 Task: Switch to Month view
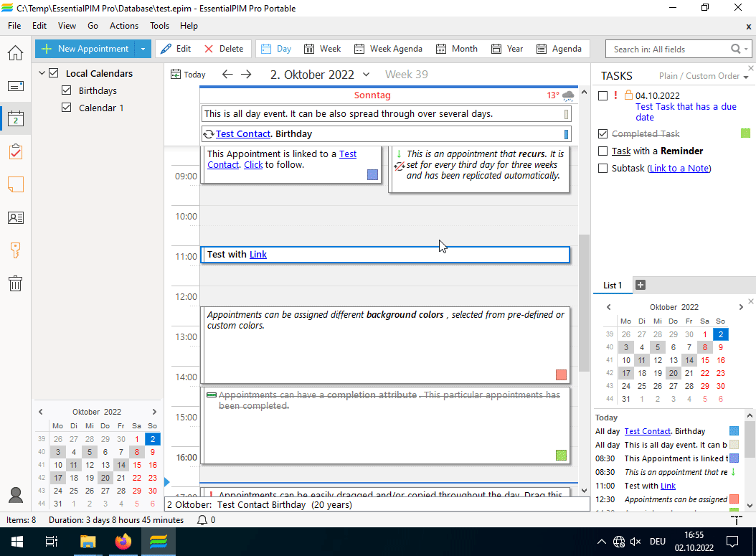pos(457,49)
